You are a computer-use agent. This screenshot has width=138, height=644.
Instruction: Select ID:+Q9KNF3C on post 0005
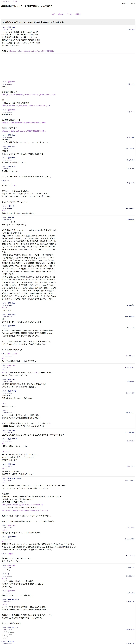tap(130, 149)
